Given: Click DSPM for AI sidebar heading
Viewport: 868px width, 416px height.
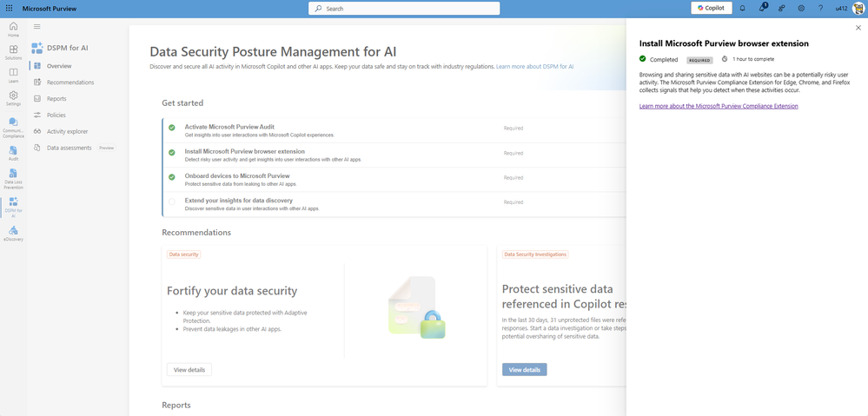Looking at the screenshot, I should 68,48.
